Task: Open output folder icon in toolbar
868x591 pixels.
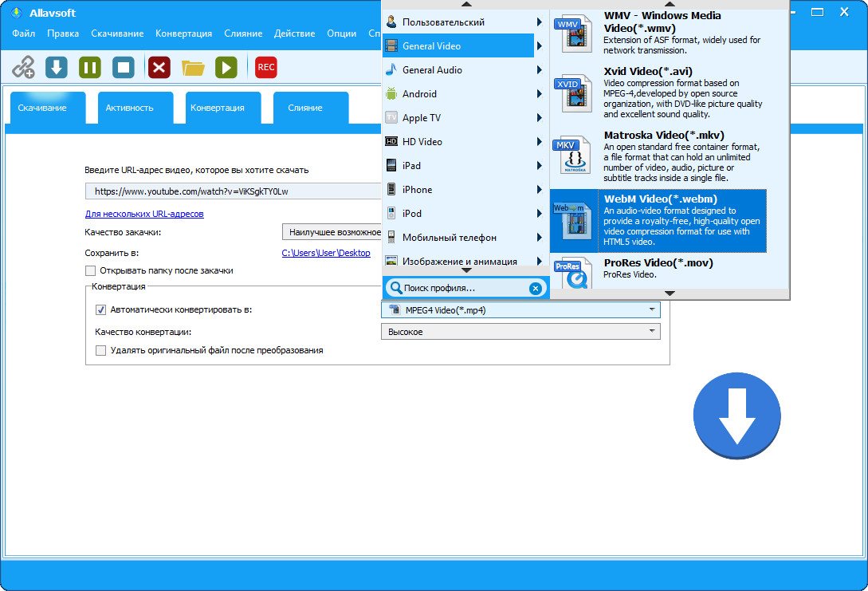Action: (193, 68)
